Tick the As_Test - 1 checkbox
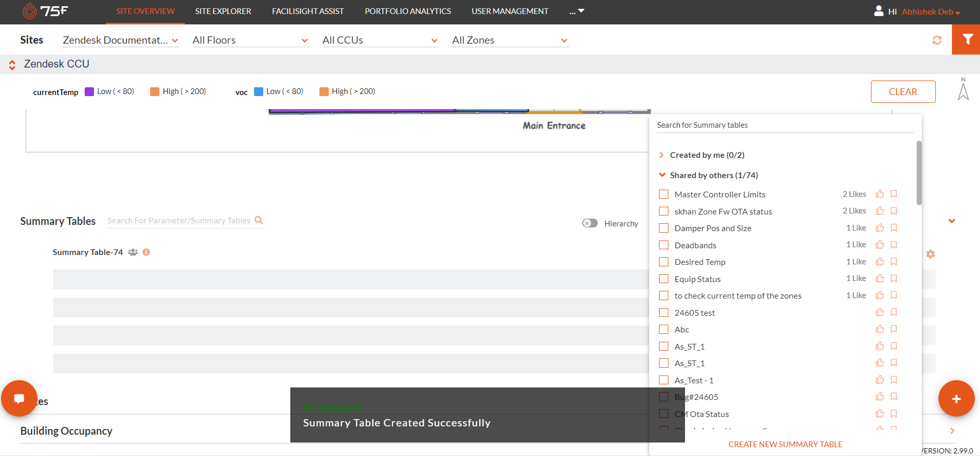This screenshot has width=980, height=456. 664,380
